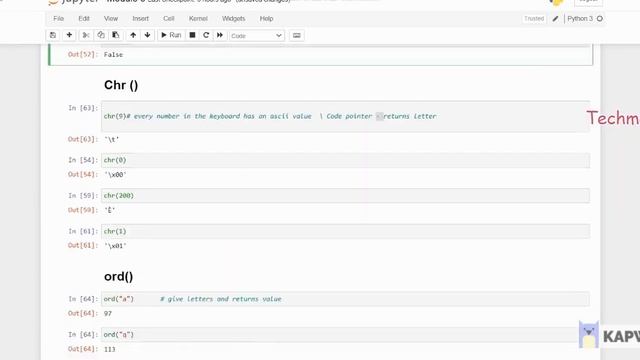The image size is (640, 360).
Task: Click the '\x00' output text
Action: point(115,175)
